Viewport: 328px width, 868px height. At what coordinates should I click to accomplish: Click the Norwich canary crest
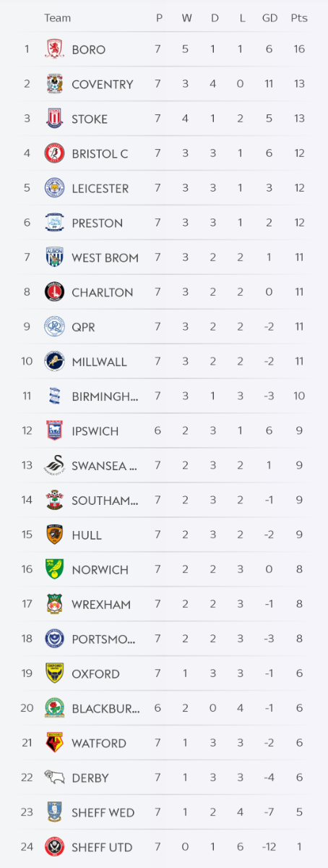55,569
